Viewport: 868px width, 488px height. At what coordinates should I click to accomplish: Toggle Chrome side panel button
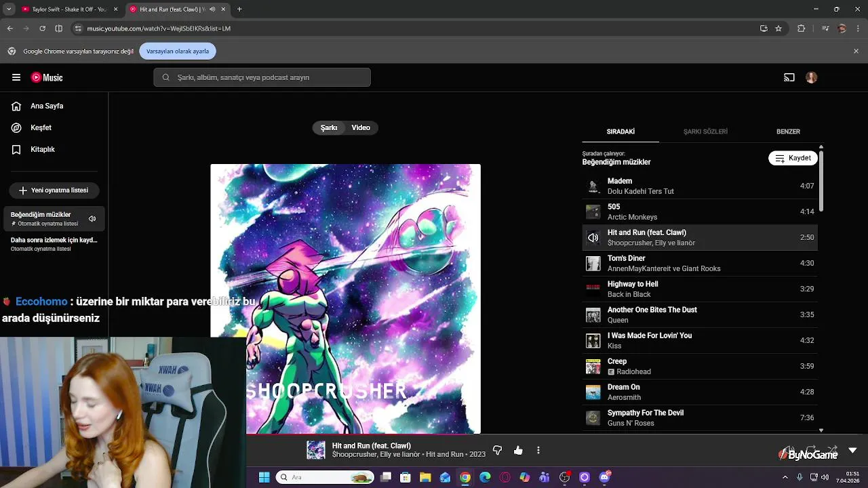[59, 28]
